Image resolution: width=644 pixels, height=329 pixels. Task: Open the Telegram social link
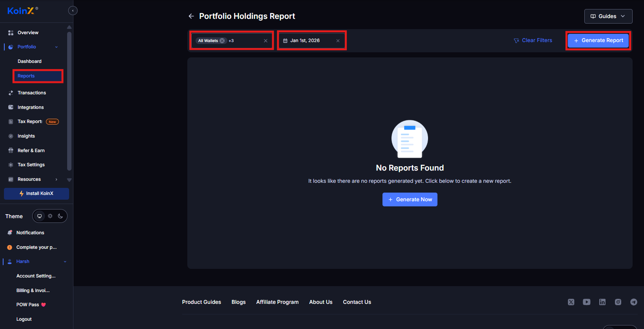[634, 302]
